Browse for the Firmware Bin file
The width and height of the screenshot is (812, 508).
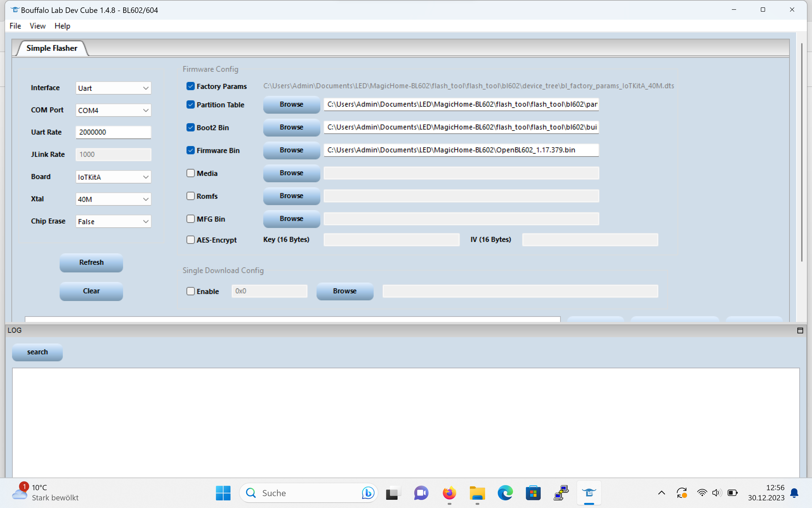(x=291, y=150)
